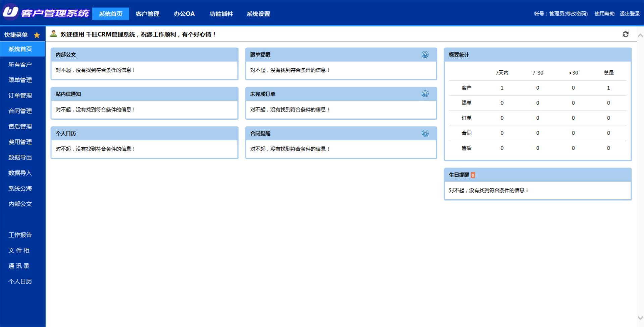
Task: Switch to the 系统设置 tab
Action: (x=258, y=14)
